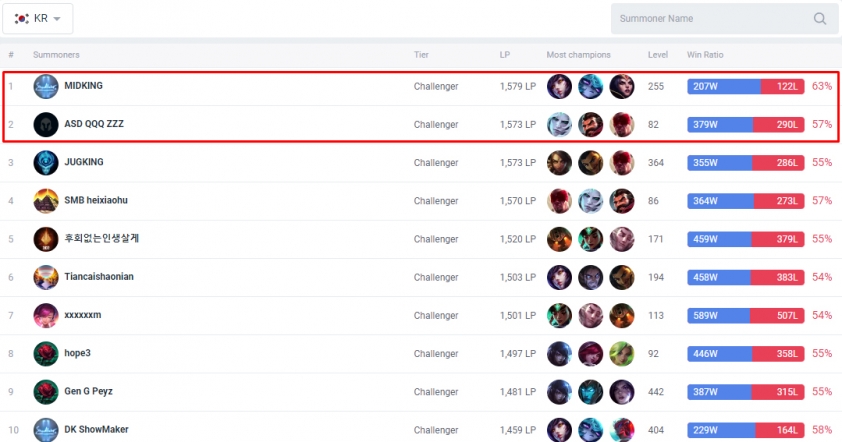Click hope3's rose profile icon
Image resolution: width=842 pixels, height=442 pixels.
[x=46, y=353]
